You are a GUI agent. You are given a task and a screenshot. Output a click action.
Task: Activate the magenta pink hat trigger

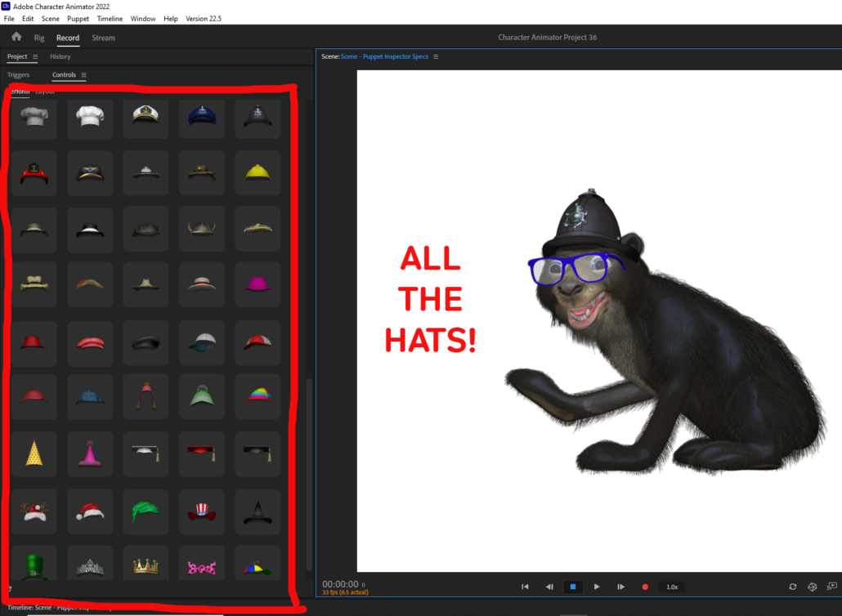[258, 284]
